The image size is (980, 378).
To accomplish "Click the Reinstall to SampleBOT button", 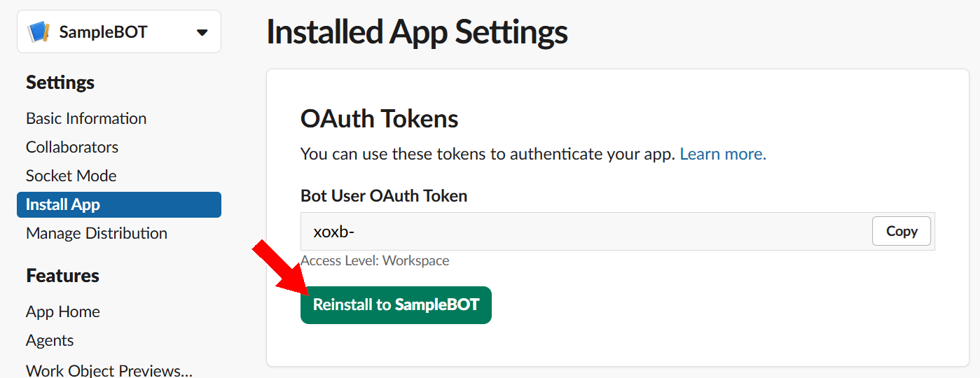I will (396, 305).
